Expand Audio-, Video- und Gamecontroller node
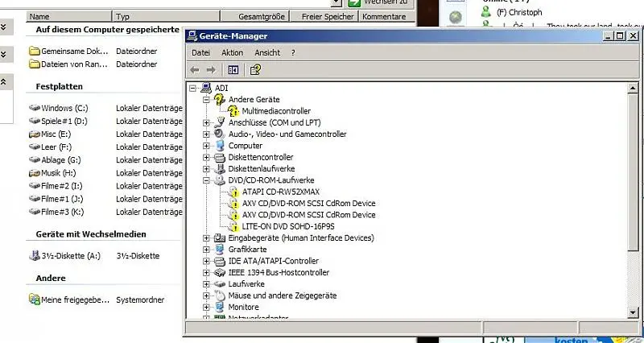The width and height of the screenshot is (644, 343). coord(207,134)
